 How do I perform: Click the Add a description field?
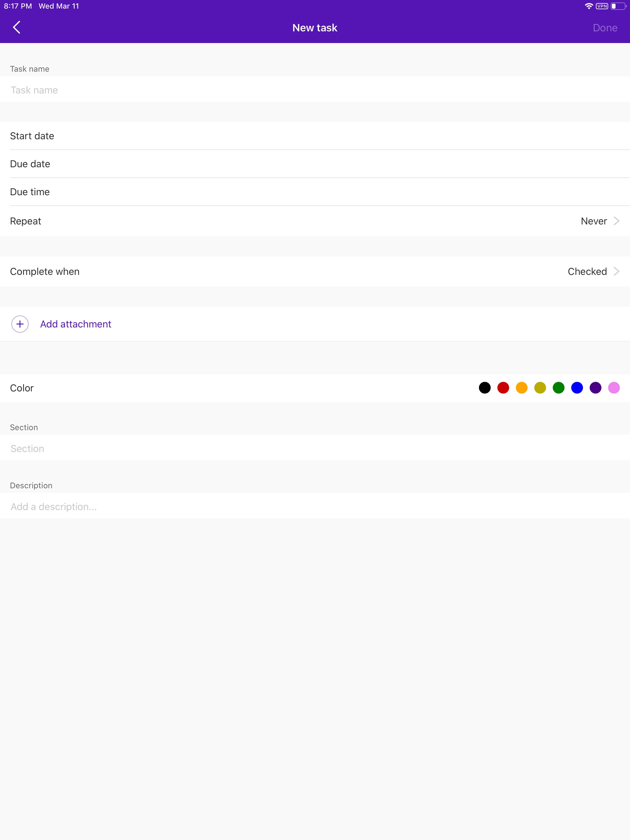click(x=315, y=507)
